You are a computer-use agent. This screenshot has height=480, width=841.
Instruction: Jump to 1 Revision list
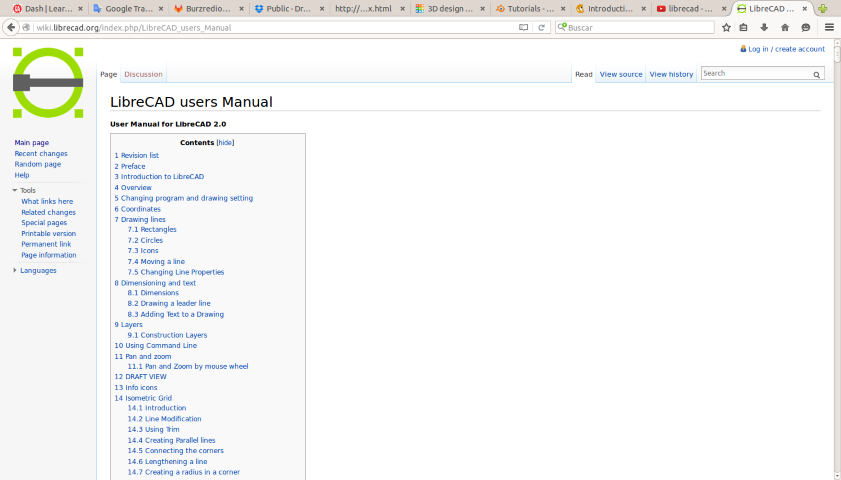click(136, 156)
